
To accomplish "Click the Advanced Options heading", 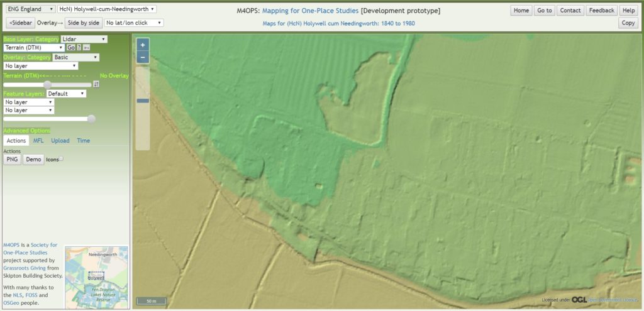I will [26, 131].
